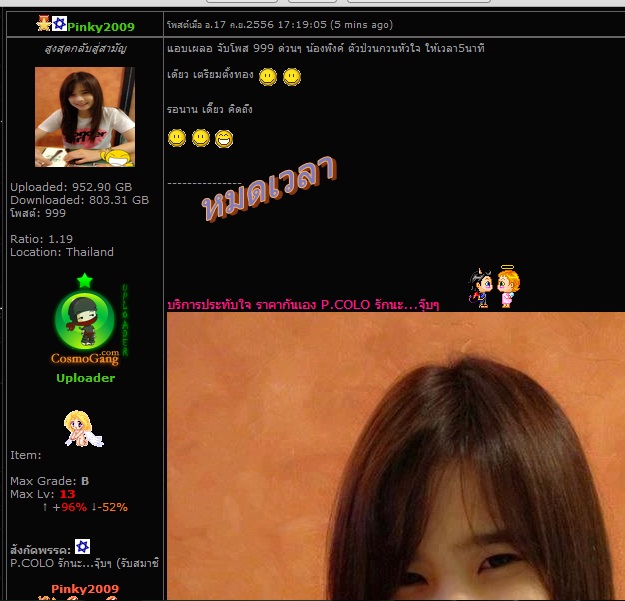Click the -52% down percentage value
Screen dimensions: 625x601
[112, 507]
